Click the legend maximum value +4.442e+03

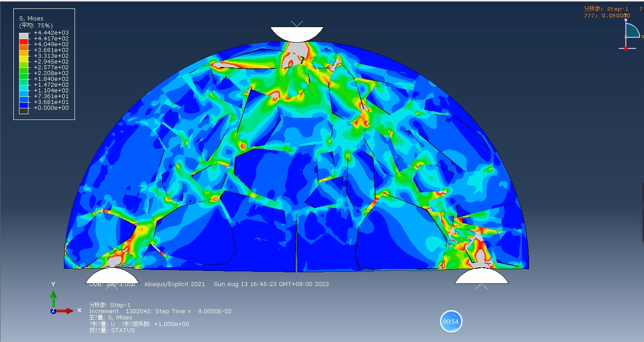coord(51,33)
